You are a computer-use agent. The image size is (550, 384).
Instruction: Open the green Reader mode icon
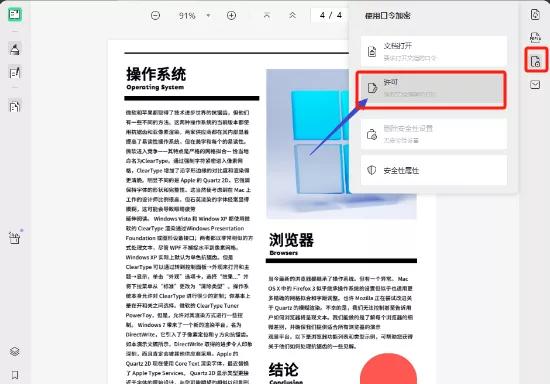coord(15,14)
